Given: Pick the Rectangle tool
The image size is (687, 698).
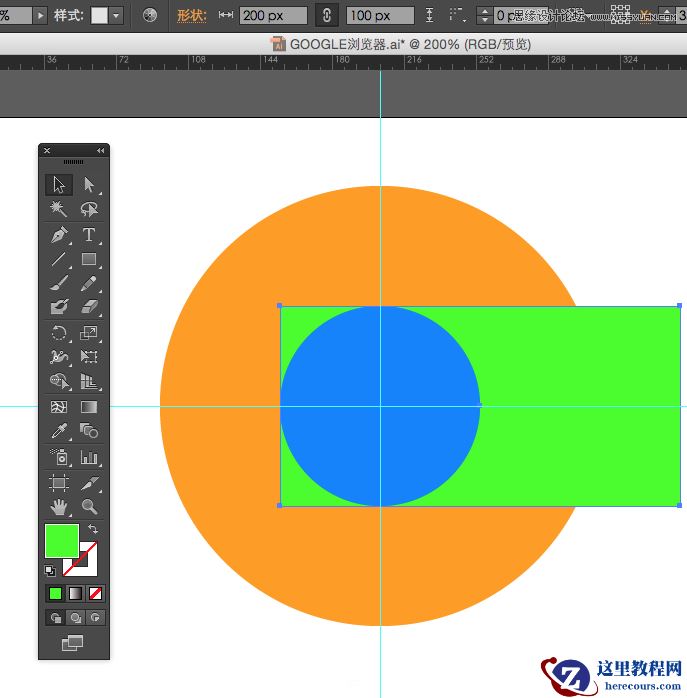Looking at the screenshot, I should (89, 259).
